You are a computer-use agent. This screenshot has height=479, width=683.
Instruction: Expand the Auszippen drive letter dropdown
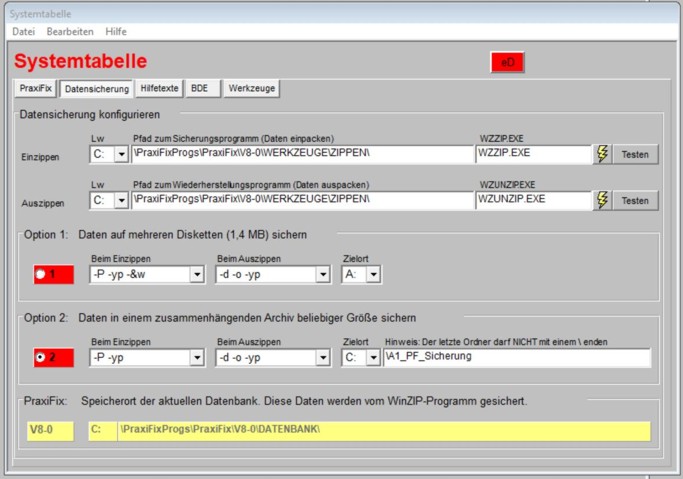click(121, 200)
